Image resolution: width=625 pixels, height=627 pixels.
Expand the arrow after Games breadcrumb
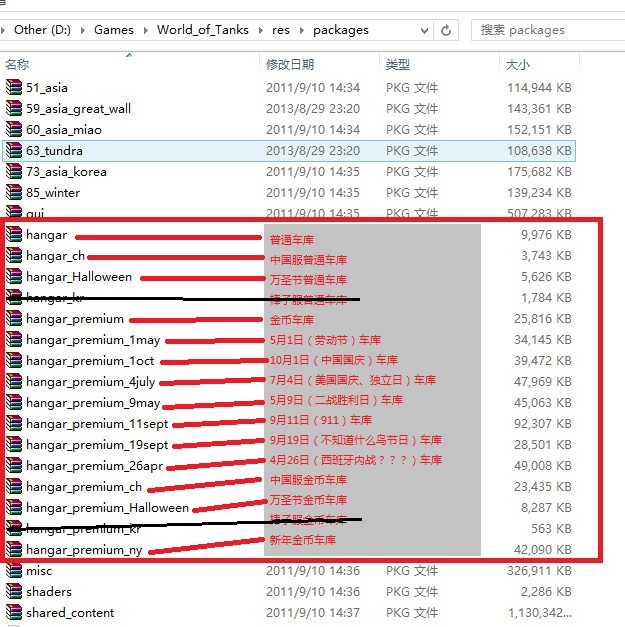click(146, 30)
